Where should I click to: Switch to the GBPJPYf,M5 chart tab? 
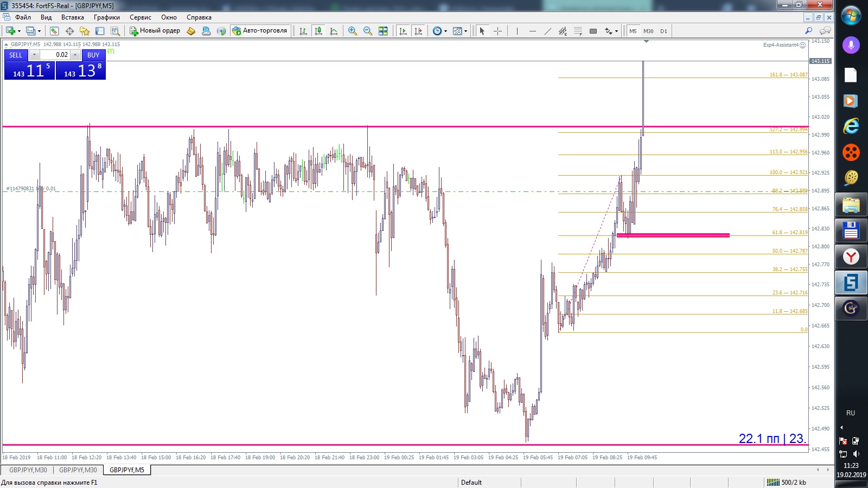(x=127, y=470)
